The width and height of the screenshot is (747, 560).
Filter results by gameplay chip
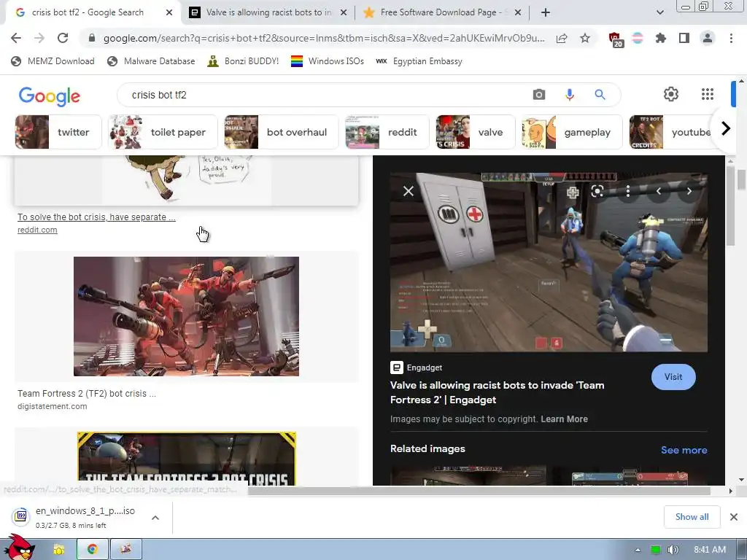[572, 132]
